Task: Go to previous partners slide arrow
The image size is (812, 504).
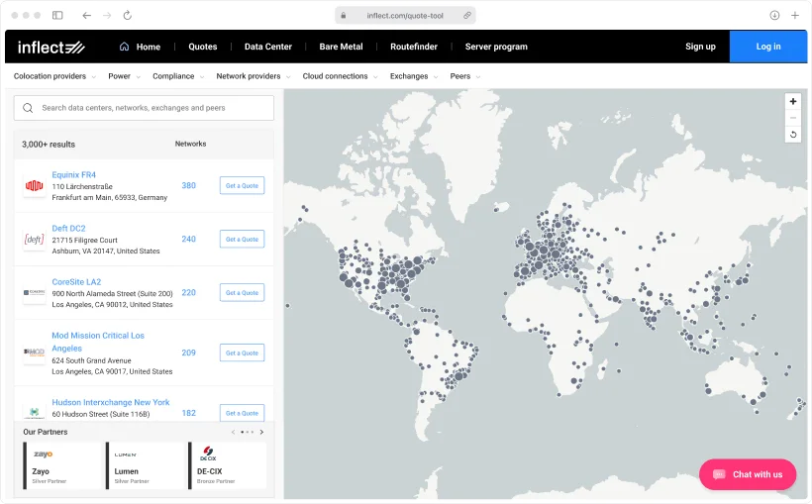Action: pos(233,432)
